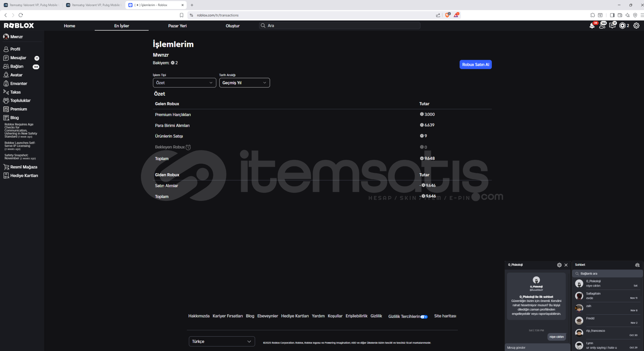Click the chat settings gear for 0_Piskoloji
644x351 pixels.
click(559, 265)
